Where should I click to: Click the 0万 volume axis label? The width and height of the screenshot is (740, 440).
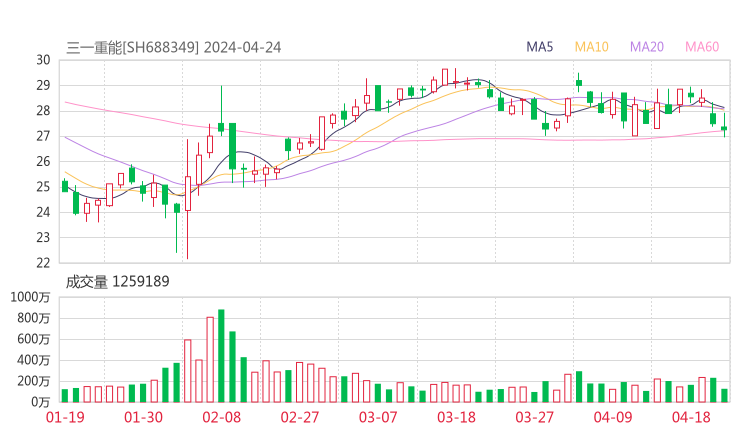[41, 402]
